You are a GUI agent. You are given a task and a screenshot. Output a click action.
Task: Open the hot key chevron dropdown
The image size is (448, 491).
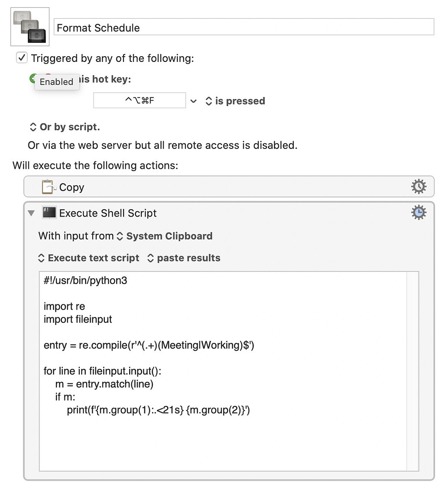[194, 101]
